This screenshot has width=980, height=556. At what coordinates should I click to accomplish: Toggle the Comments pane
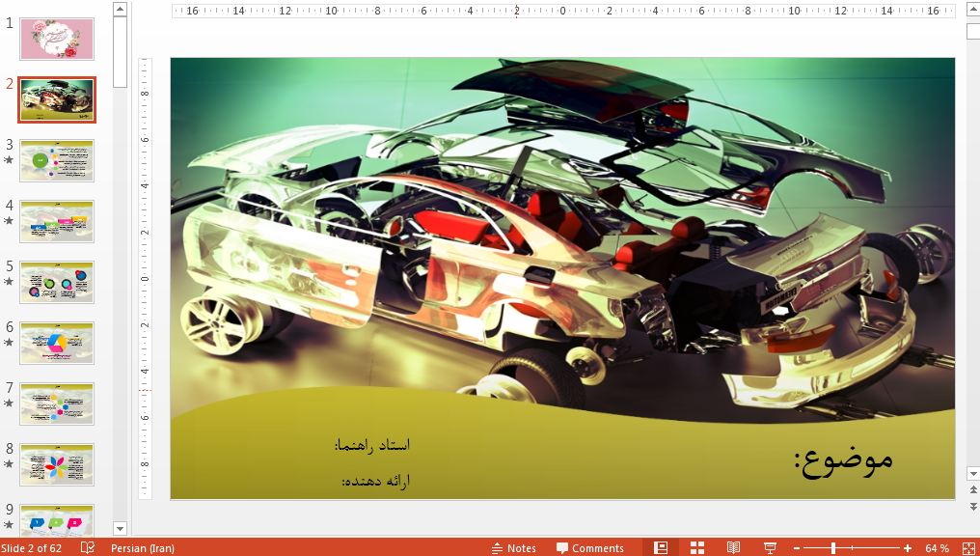click(x=590, y=547)
